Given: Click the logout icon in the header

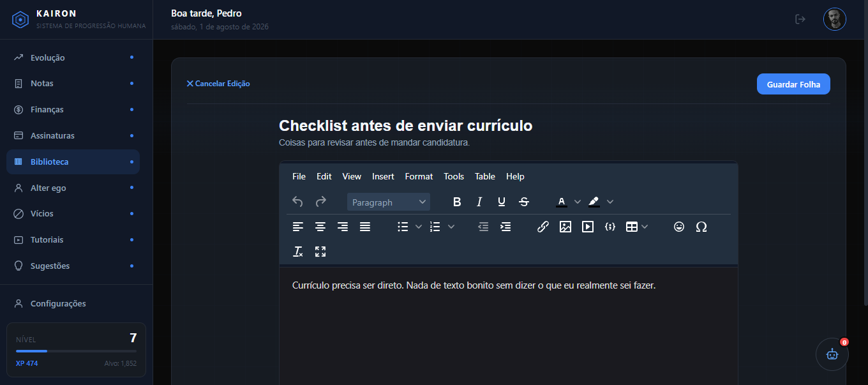Looking at the screenshot, I should pos(800,19).
